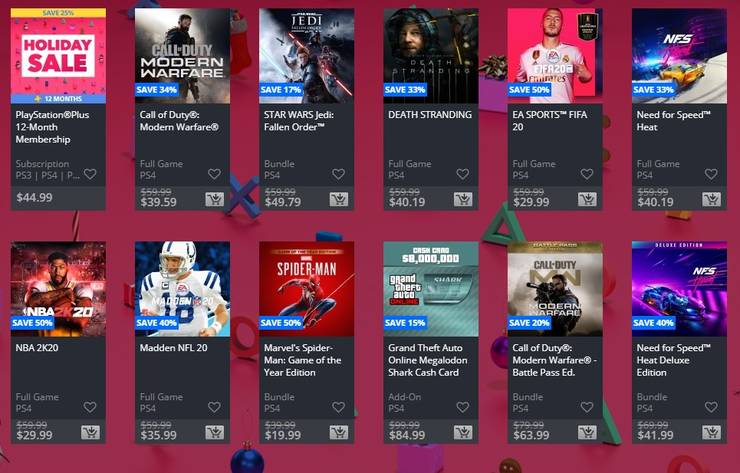The height and width of the screenshot is (473, 740).
Task: Open the NBA 2K20 title link
Action: point(37,348)
